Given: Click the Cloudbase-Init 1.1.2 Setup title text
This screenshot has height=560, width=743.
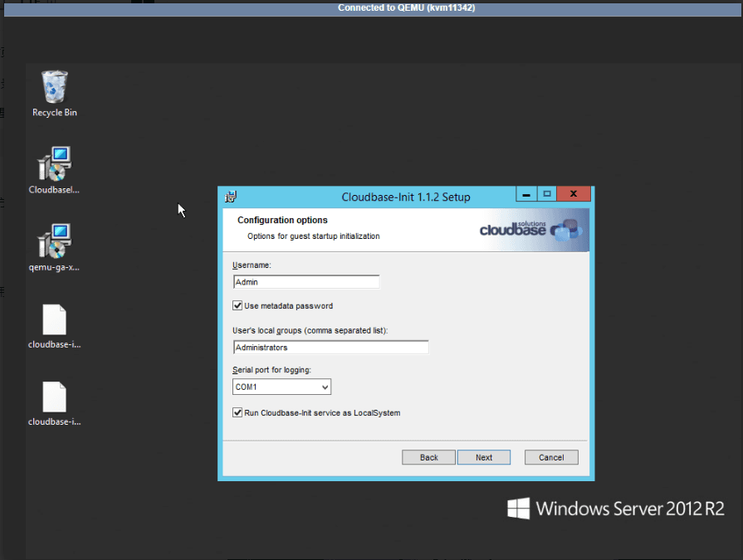Looking at the screenshot, I should [406, 197].
